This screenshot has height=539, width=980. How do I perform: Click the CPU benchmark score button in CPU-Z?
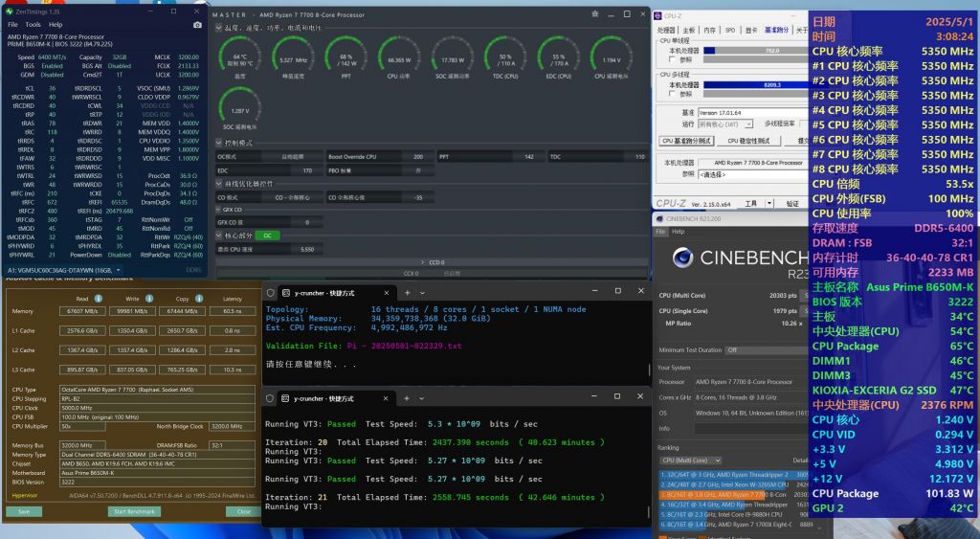[x=686, y=141]
